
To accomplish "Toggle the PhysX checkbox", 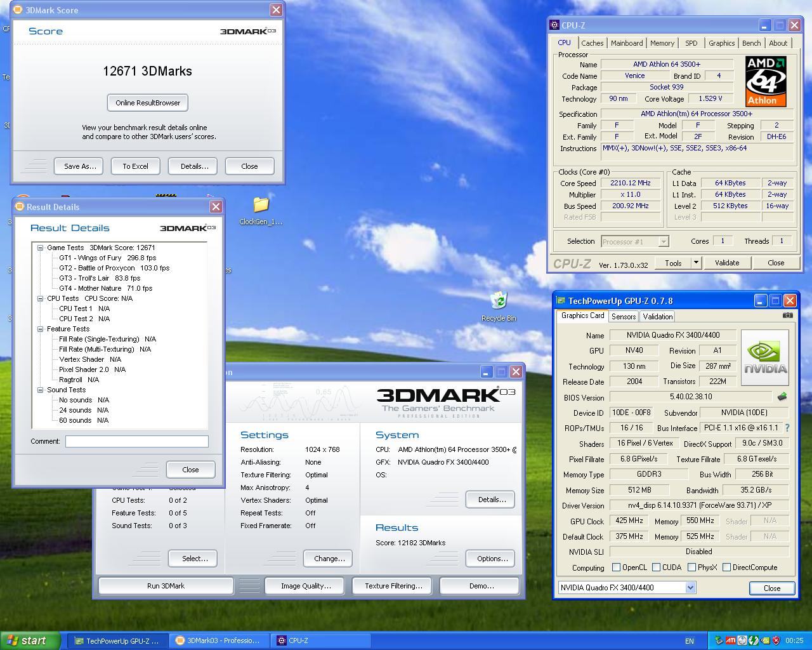I will (692, 567).
